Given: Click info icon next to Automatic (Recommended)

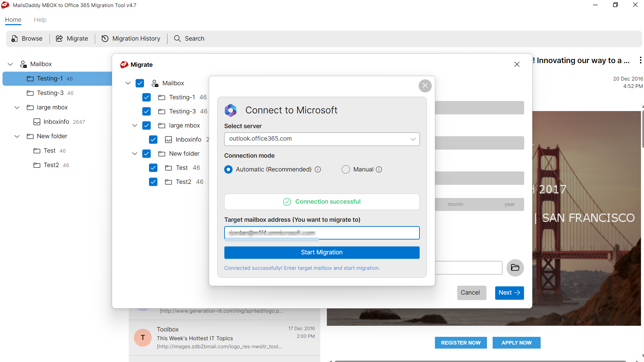Looking at the screenshot, I should coord(318,169).
